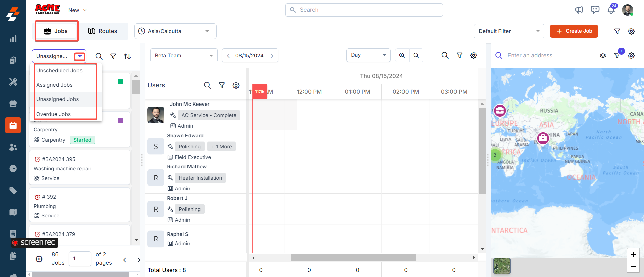Zoom out the scheduler timeline
This screenshot has width=644, height=277.
click(416, 55)
